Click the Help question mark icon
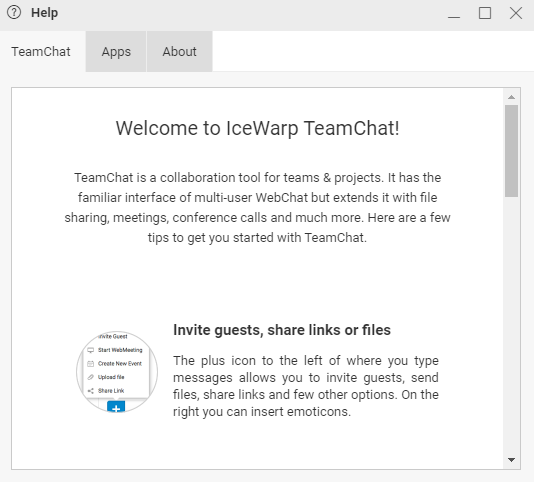This screenshot has width=534, height=482. (14, 13)
